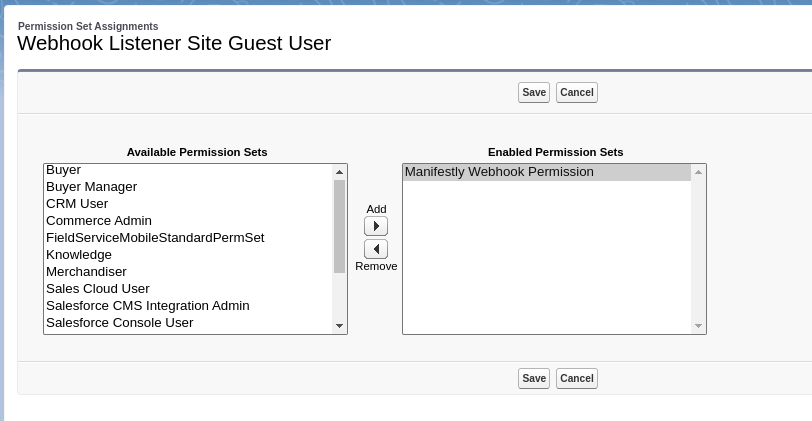Click the Add right-arrow button
812x421 pixels.
(375, 227)
